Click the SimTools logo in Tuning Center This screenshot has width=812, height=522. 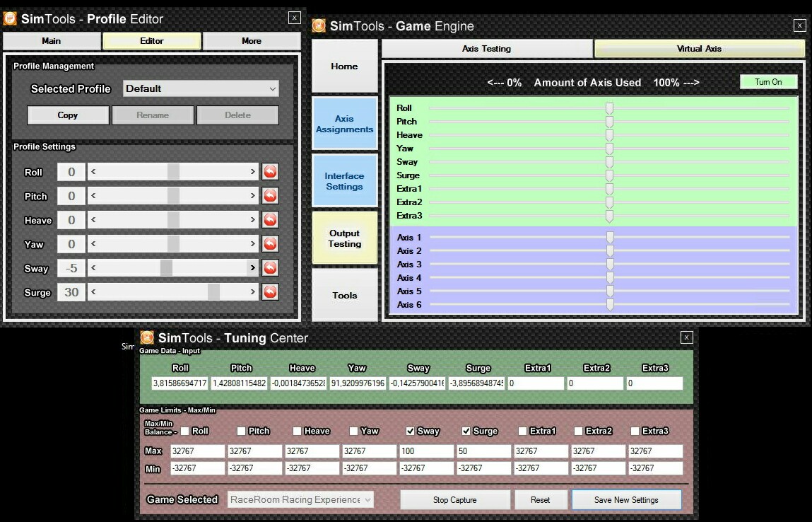click(x=147, y=337)
